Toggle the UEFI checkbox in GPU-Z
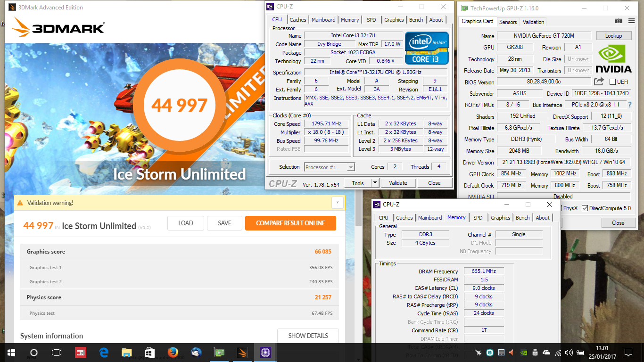Image resolution: width=644 pixels, height=362 pixels. tap(613, 82)
